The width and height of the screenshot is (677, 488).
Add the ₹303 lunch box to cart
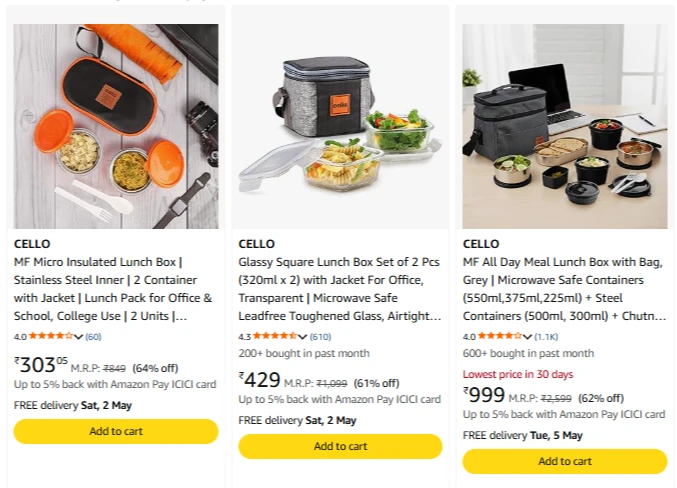tap(115, 431)
